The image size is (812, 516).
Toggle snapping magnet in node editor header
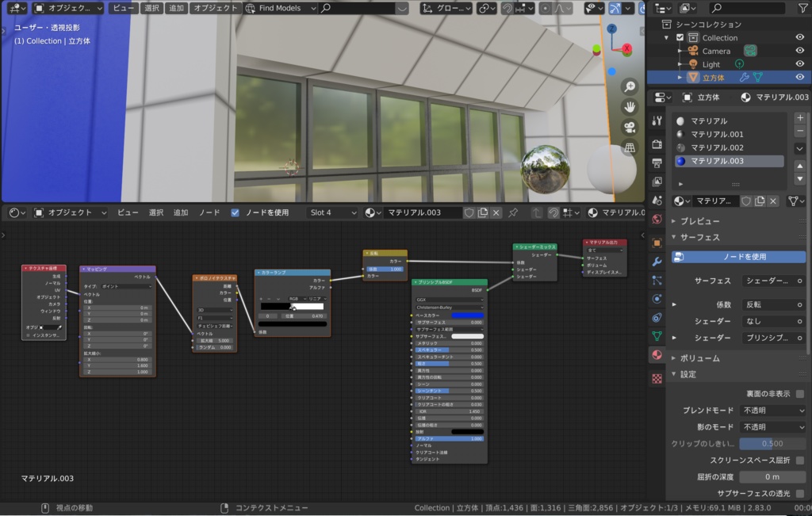553,212
